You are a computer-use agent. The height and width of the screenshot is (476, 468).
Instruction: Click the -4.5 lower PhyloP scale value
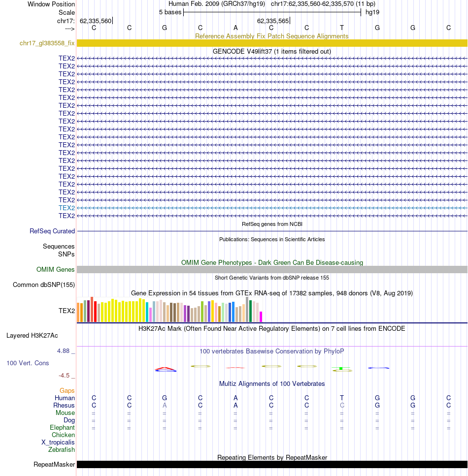(x=64, y=376)
